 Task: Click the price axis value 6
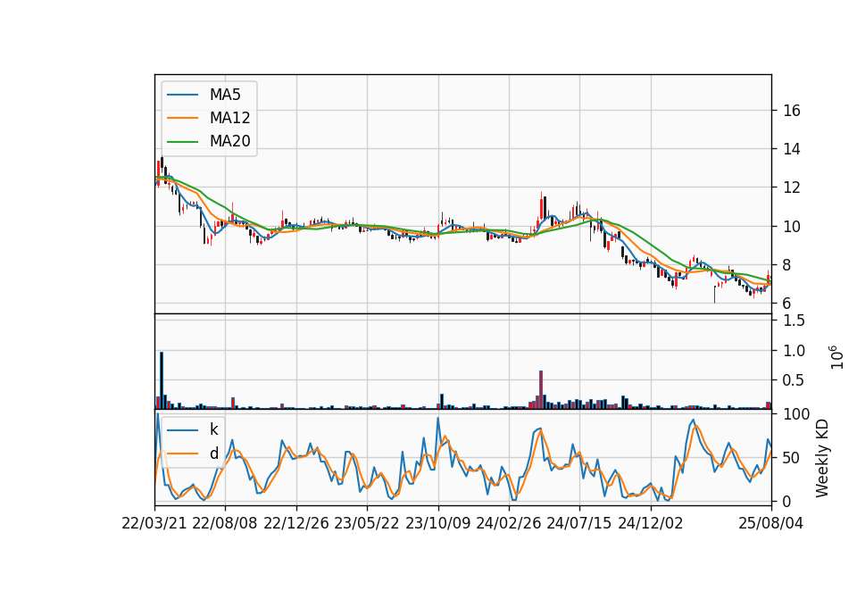[787, 304]
